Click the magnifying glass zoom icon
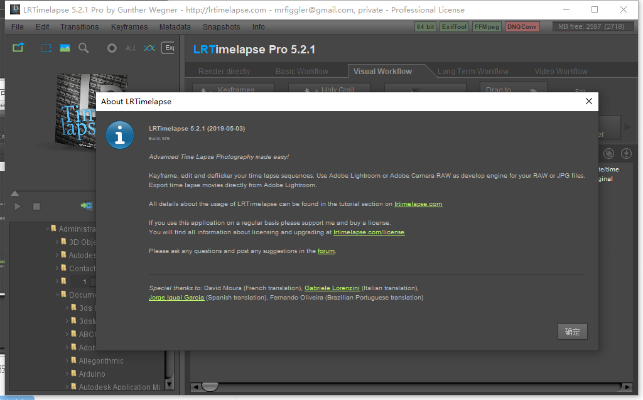Image resolution: width=643 pixels, height=400 pixels. click(84, 47)
